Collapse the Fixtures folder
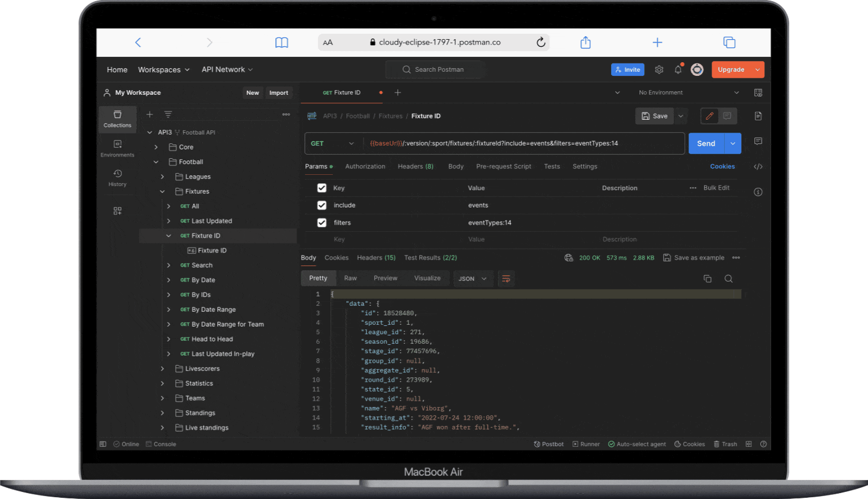This screenshot has width=868, height=499. coord(162,191)
